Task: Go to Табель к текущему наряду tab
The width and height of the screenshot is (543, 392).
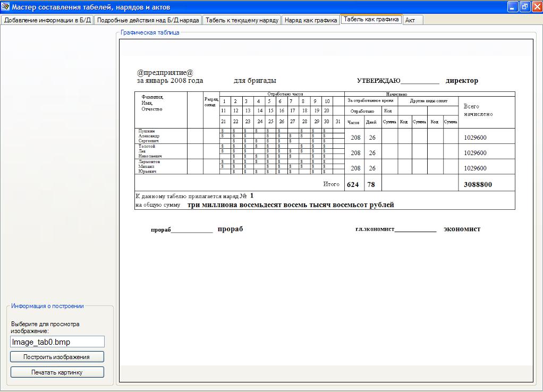Action: [242, 20]
